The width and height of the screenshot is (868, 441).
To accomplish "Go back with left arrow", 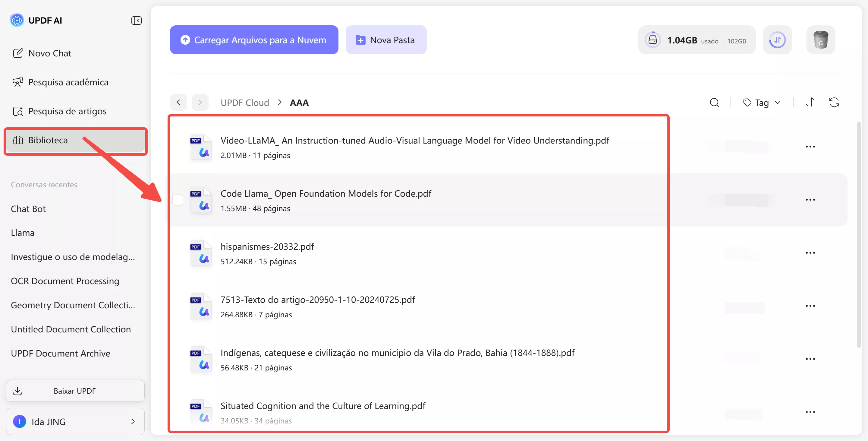I will pyautogui.click(x=178, y=102).
